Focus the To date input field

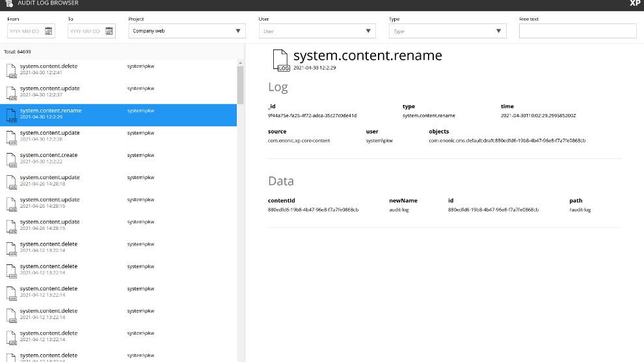coord(86,31)
